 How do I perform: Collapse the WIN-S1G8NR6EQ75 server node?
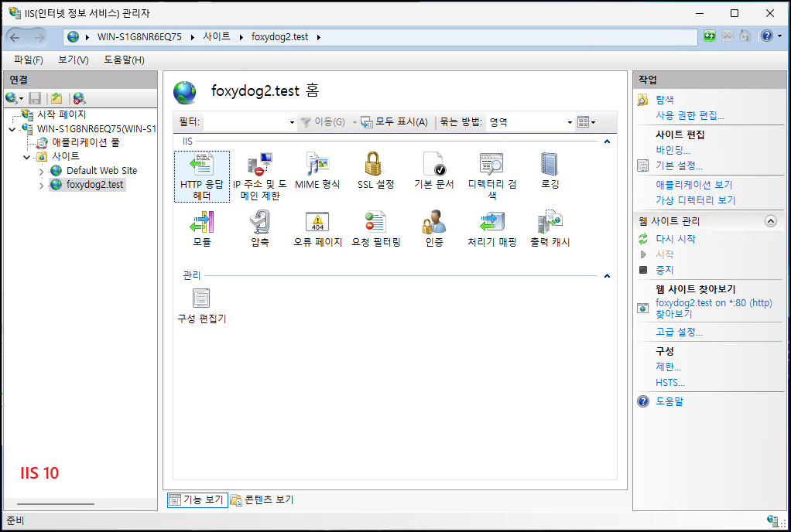[x=12, y=129]
